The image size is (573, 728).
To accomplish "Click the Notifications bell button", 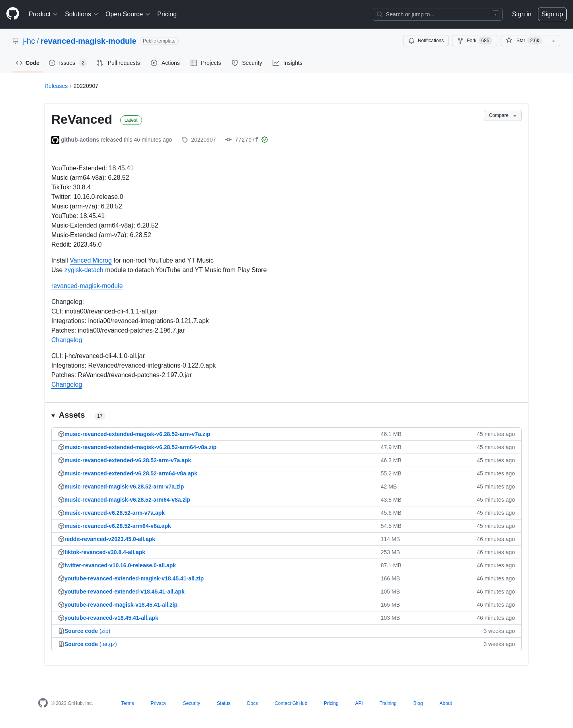I will pyautogui.click(x=426, y=41).
